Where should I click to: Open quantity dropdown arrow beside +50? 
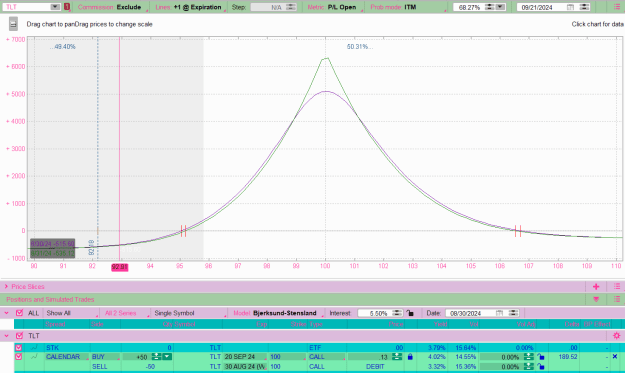click(x=167, y=357)
